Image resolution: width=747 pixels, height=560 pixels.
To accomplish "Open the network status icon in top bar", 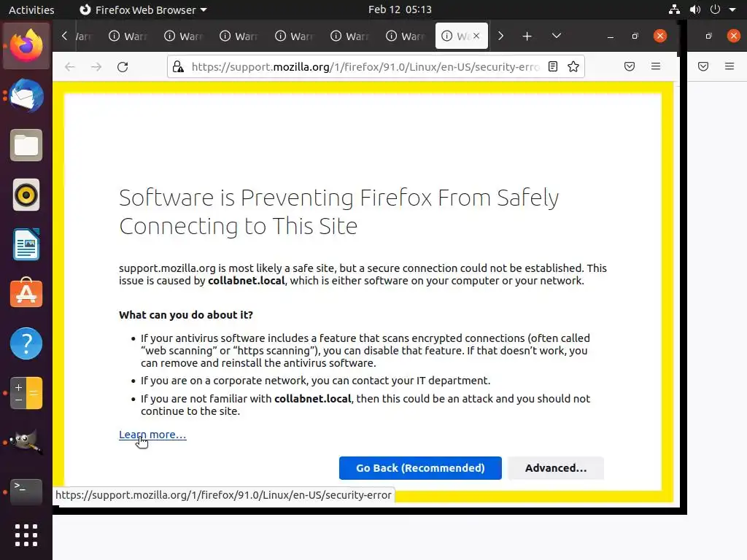I will click(x=674, y=9).
